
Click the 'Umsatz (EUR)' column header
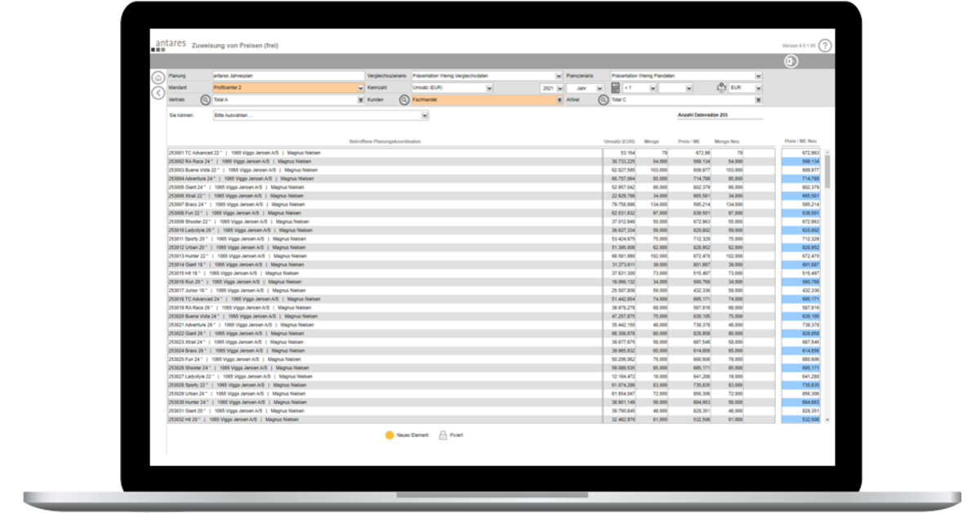click(x=619, y=141)
